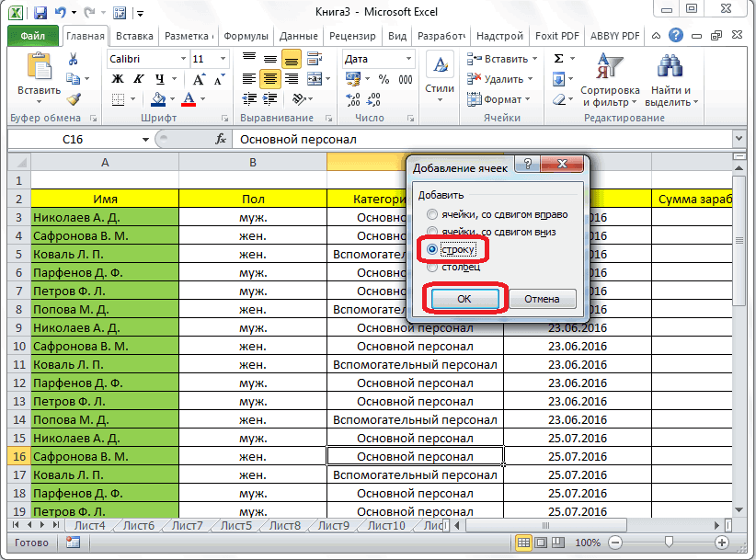Image resolution: width=756 pixels, height=560 pixels.
Task: Click the Paste (Вставить) clipboard icon
Action: pyautogui.click(x=39, y=68)
